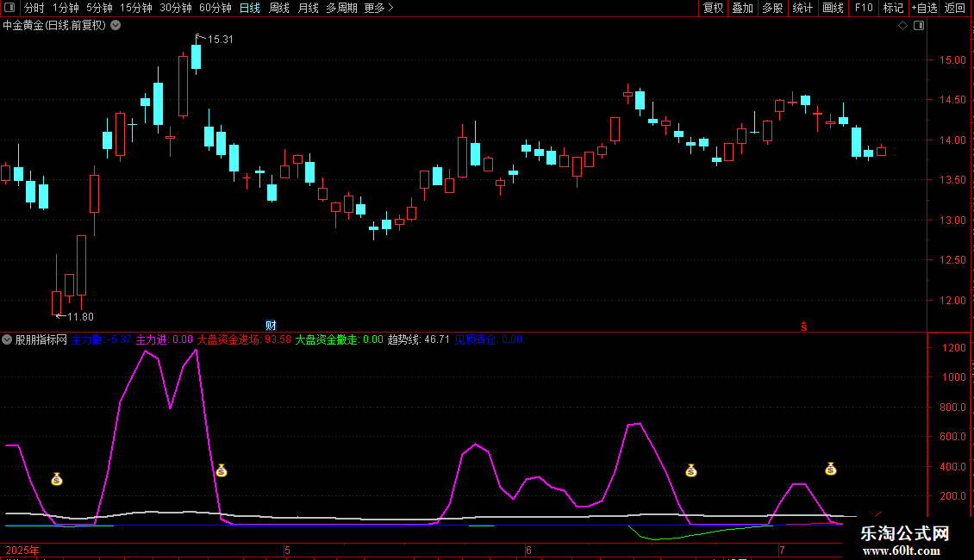This screenshot has height=560, width=974.
Task: Click the 统计 statistics button
Action: point(802,8)
